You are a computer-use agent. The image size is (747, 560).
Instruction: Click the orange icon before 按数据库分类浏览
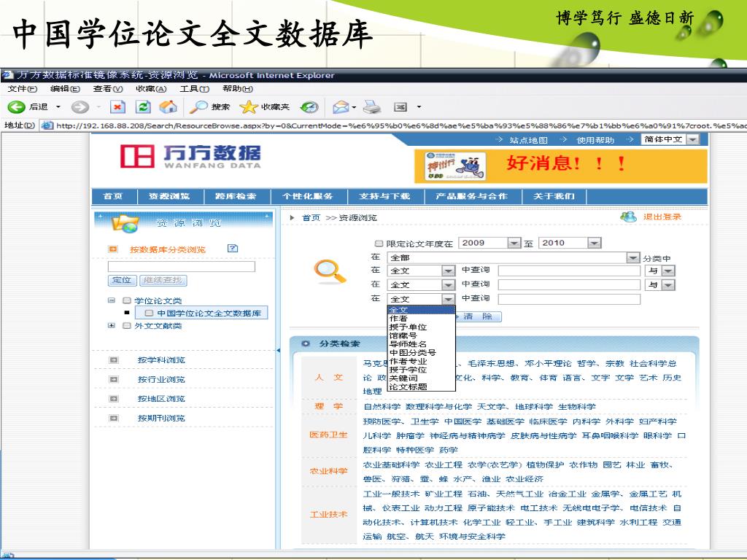113,249
